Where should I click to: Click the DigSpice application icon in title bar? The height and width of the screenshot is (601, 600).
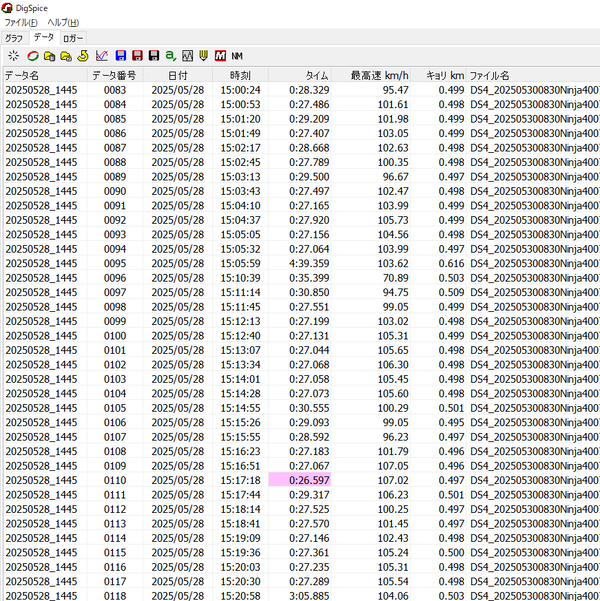point(7,8)
